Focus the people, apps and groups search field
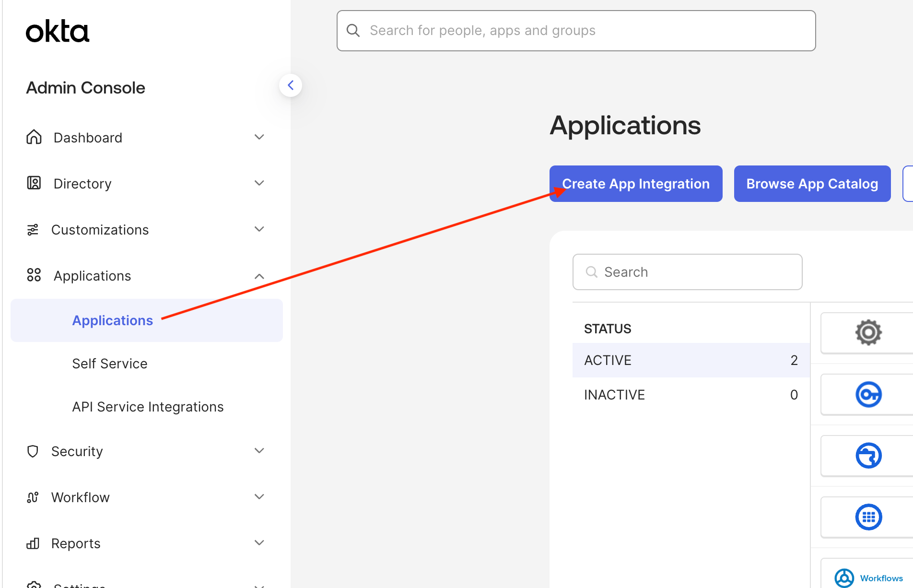 coord(576,31)
